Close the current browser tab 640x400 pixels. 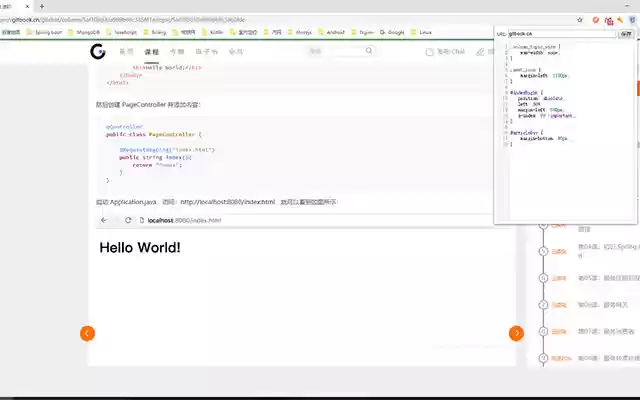click(27, 7)
